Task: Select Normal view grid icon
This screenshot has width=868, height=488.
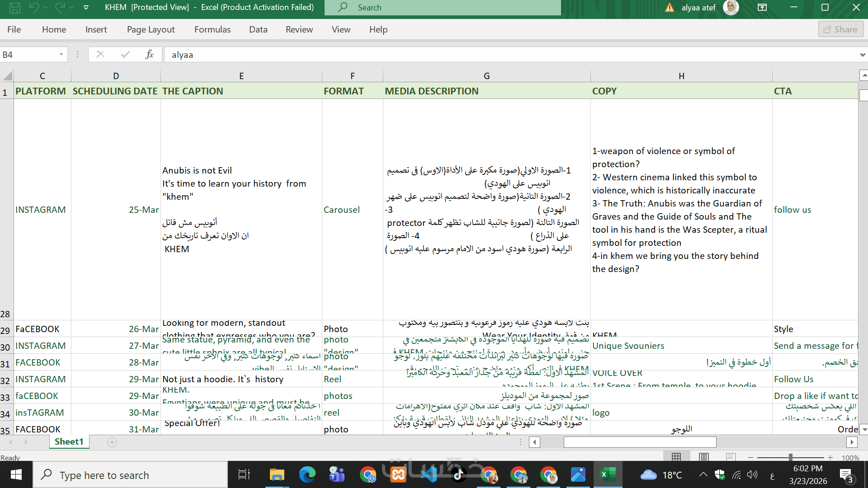Action: tap(676, 457)
